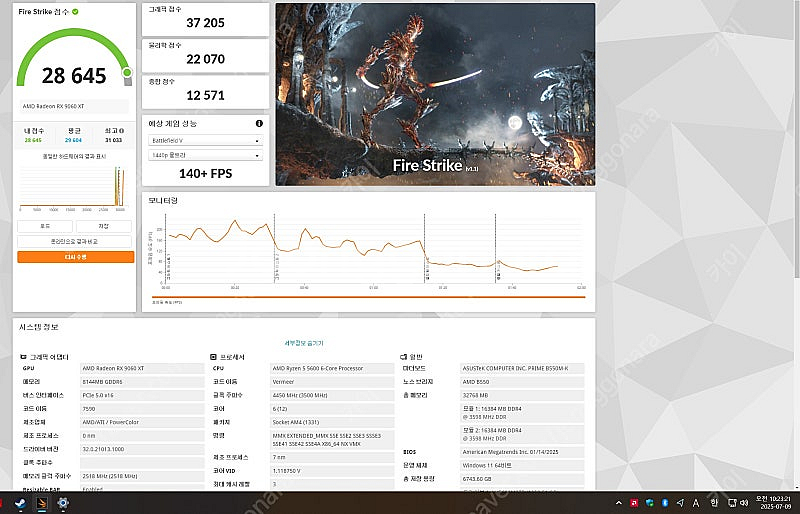
Task: Click the 그래픽 카드 section icon
Action: click(25, 357)
